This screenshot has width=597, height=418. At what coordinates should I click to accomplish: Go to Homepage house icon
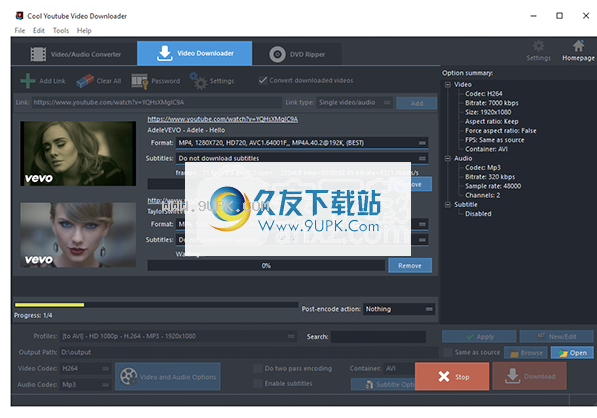click(578, 46)
